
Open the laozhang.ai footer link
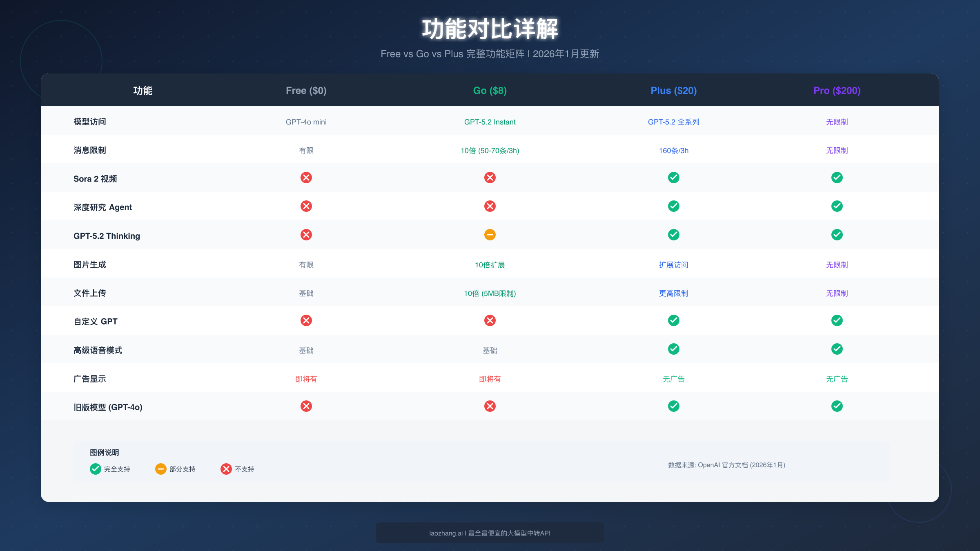[490, 533]
